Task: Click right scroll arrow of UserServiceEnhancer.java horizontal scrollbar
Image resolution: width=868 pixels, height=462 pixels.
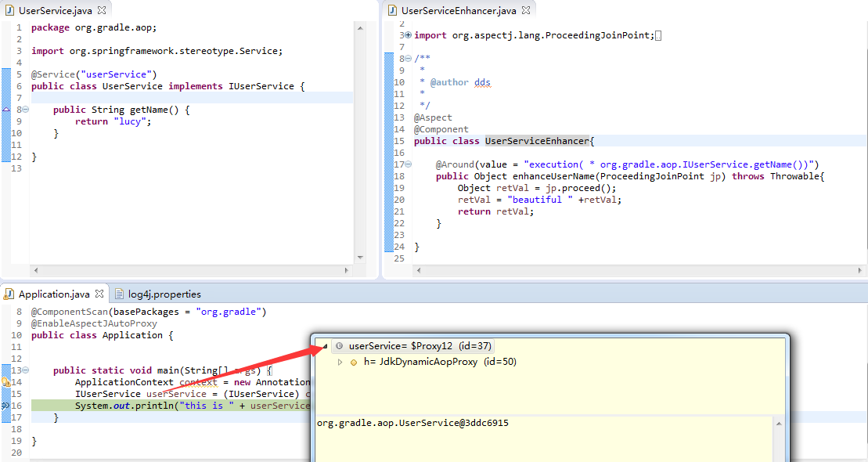Action: (x=859, y=270)
